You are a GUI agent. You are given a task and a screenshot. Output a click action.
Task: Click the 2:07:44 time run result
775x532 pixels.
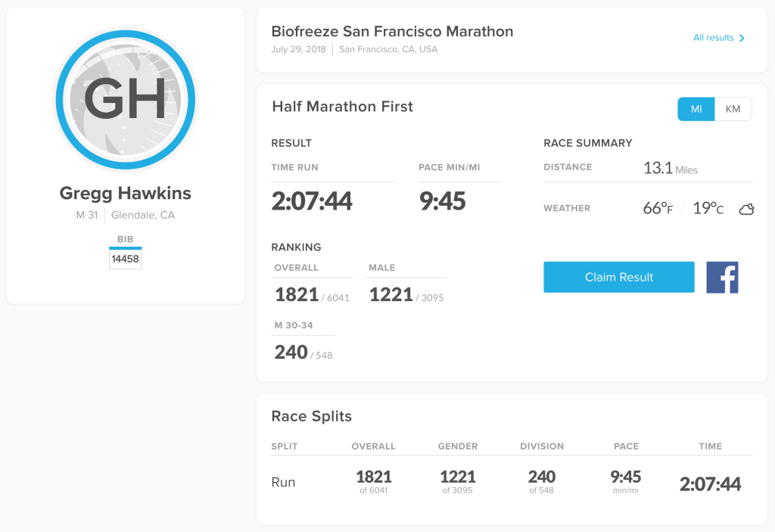coord(312,201)
